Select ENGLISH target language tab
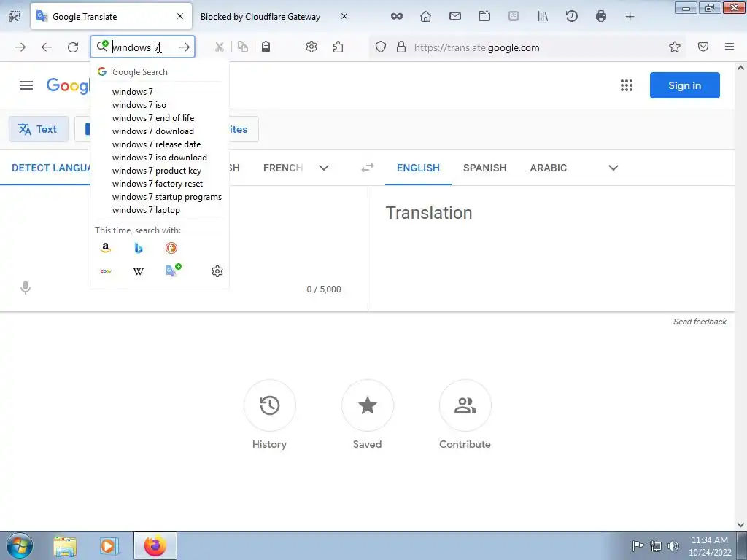Image resolution: width=747 pixels, height=560 pixels. click(x=418, y=168)
